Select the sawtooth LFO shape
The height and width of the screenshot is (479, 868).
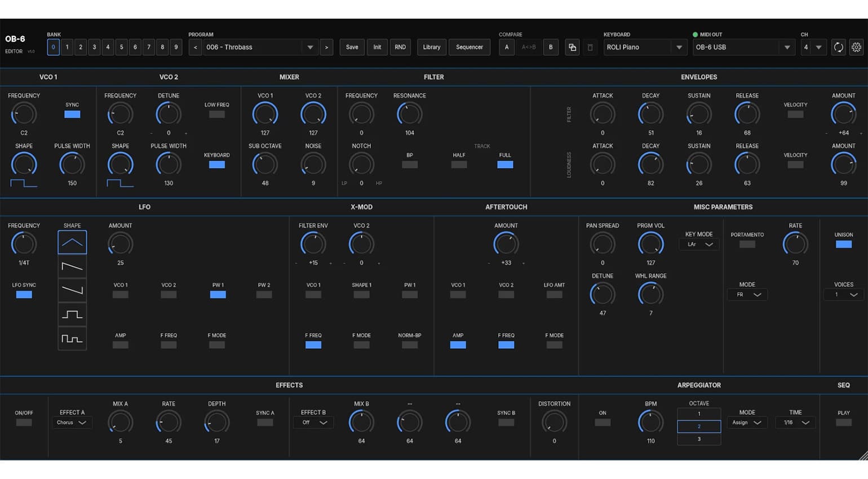pyautogui.click(x=72, y=267)
